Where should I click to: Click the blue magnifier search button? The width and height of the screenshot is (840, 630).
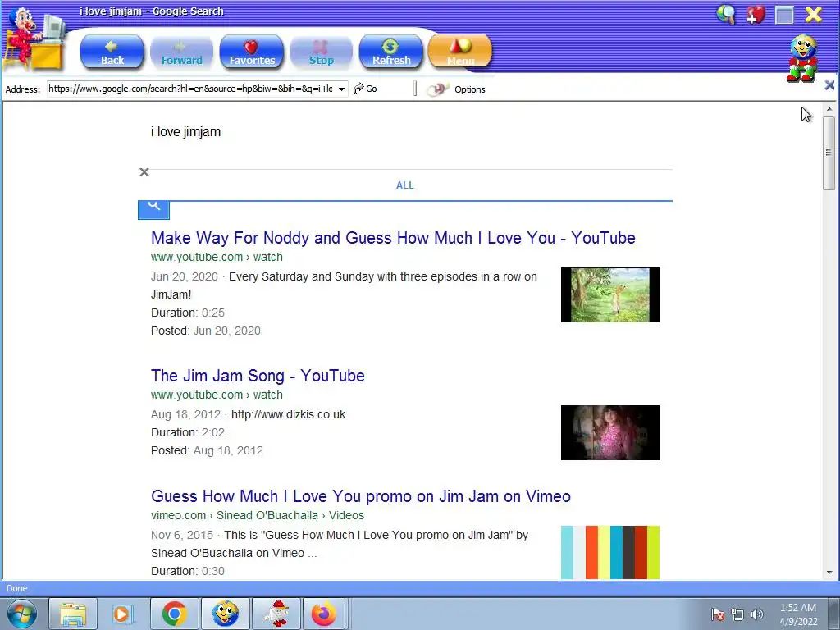[x=153, y=209]
